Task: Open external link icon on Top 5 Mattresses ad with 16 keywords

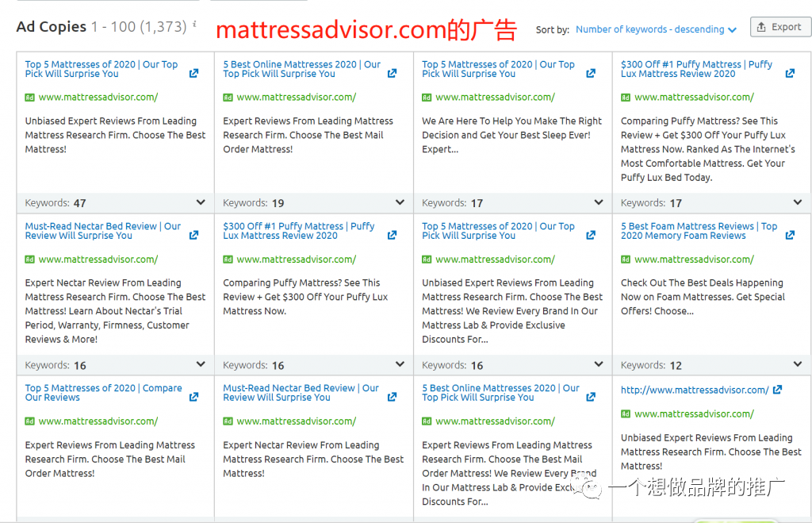Action: 590,236
